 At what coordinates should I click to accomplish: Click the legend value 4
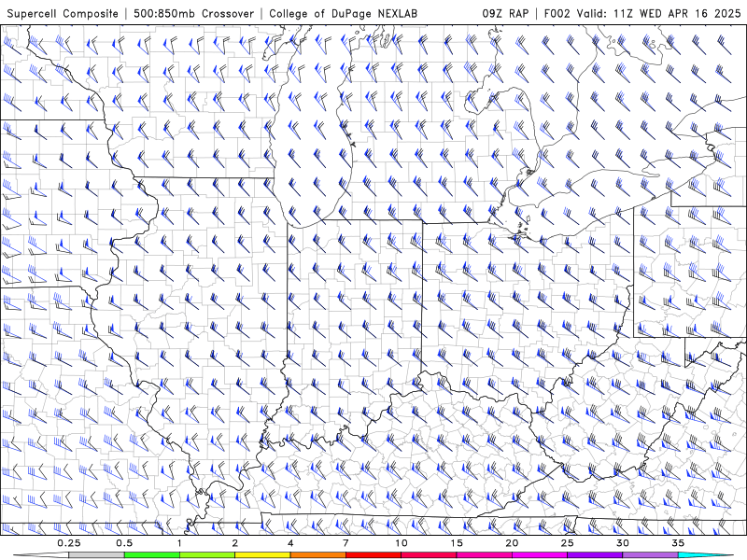pyautogui.click(x=290, y=543)
